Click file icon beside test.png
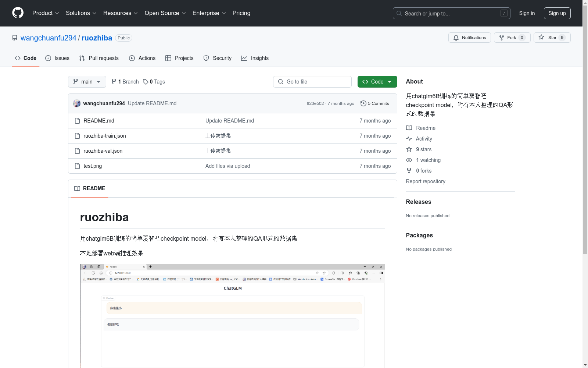Screen dimensions: 588x368 tap(77, 166)
